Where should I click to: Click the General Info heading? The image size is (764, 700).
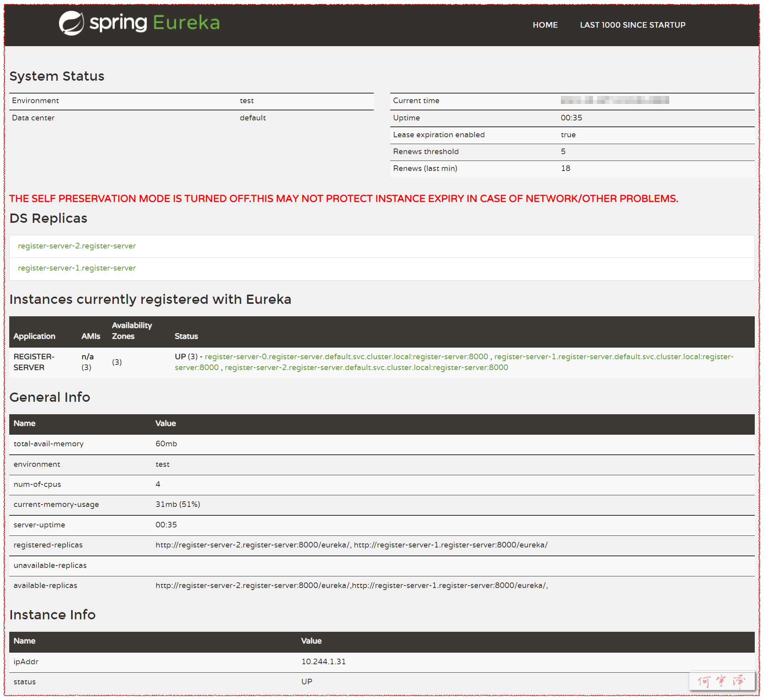click(x=50, y=397)
